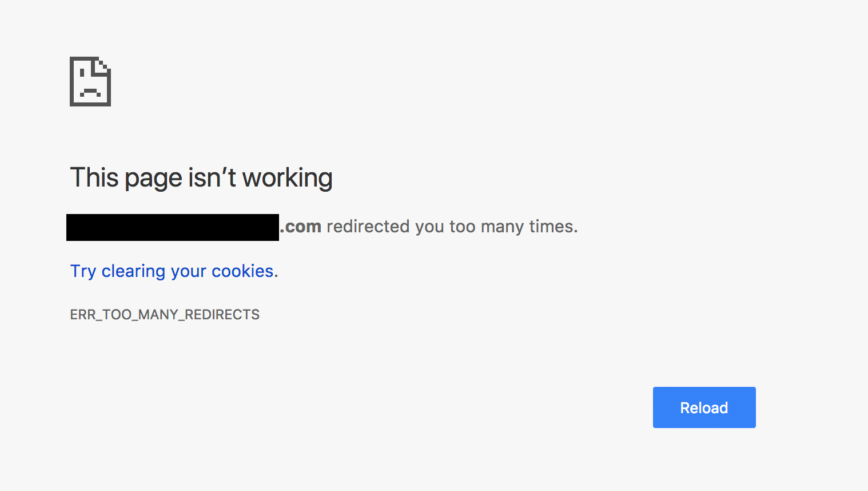The image size is (868, 491).
Task: Click the folded corner of the page icon
Action: click(103, 65)
